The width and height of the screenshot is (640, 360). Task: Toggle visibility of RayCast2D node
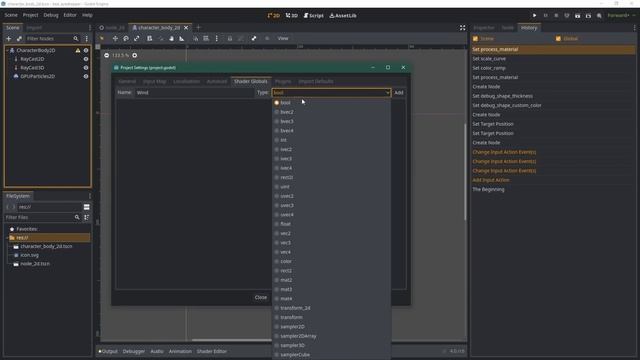click(x=86, y=59)
